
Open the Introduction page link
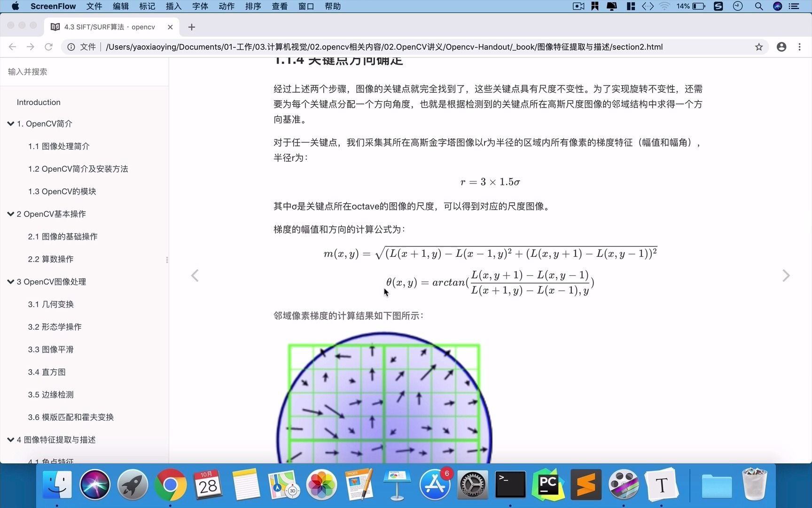39,102
